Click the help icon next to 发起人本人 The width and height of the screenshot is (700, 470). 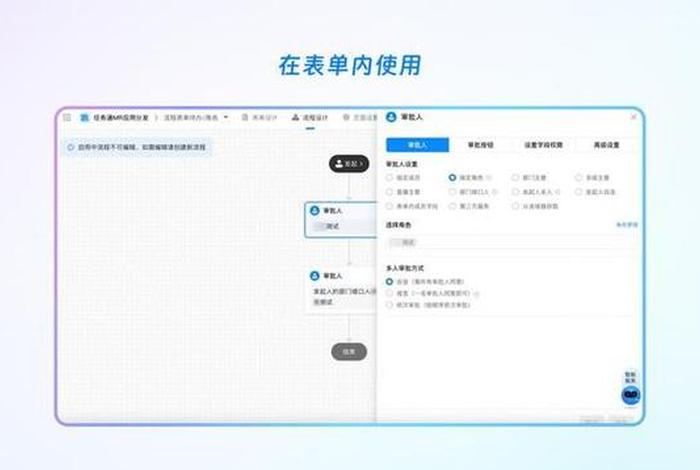pos(558,192)
